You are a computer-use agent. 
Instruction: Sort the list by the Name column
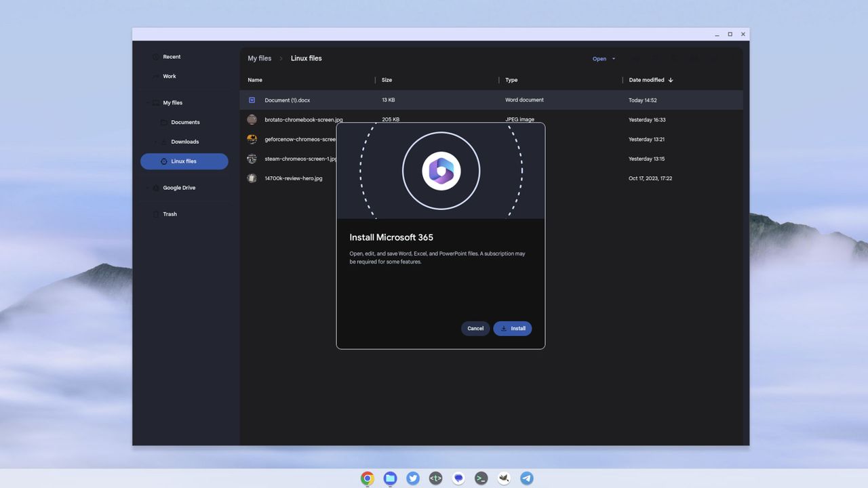[255, 80]
